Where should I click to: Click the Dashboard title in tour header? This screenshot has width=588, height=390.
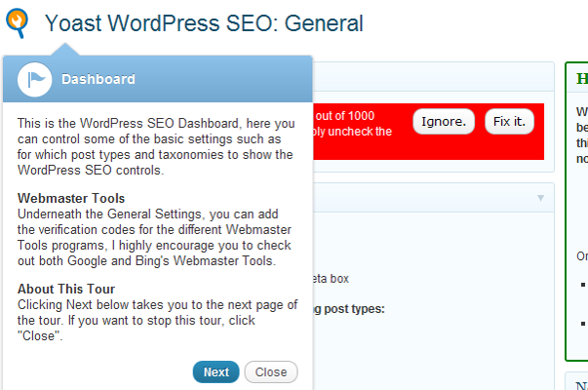tap(98, 79)
